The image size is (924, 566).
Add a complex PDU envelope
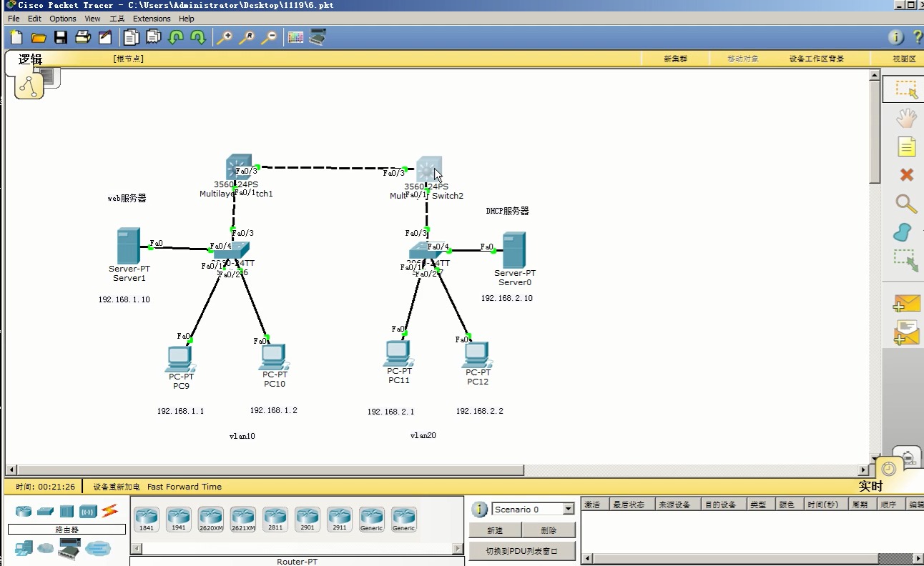(x=906, y=333)
